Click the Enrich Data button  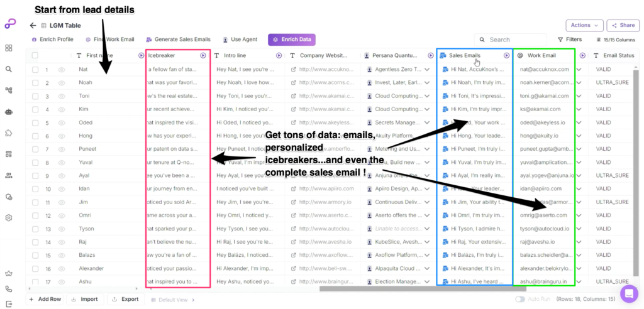click(291, 40)
